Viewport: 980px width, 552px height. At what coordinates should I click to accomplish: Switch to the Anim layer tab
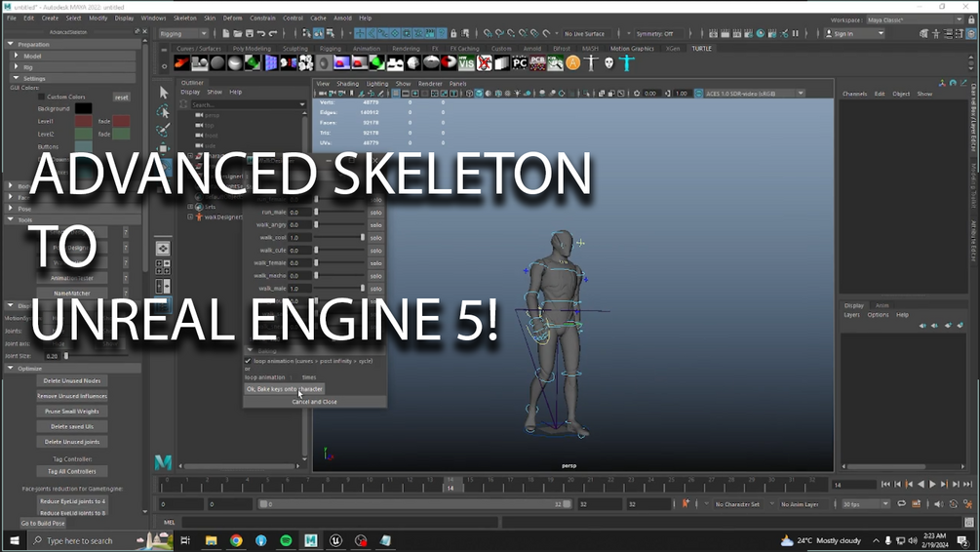coord(882,305)
